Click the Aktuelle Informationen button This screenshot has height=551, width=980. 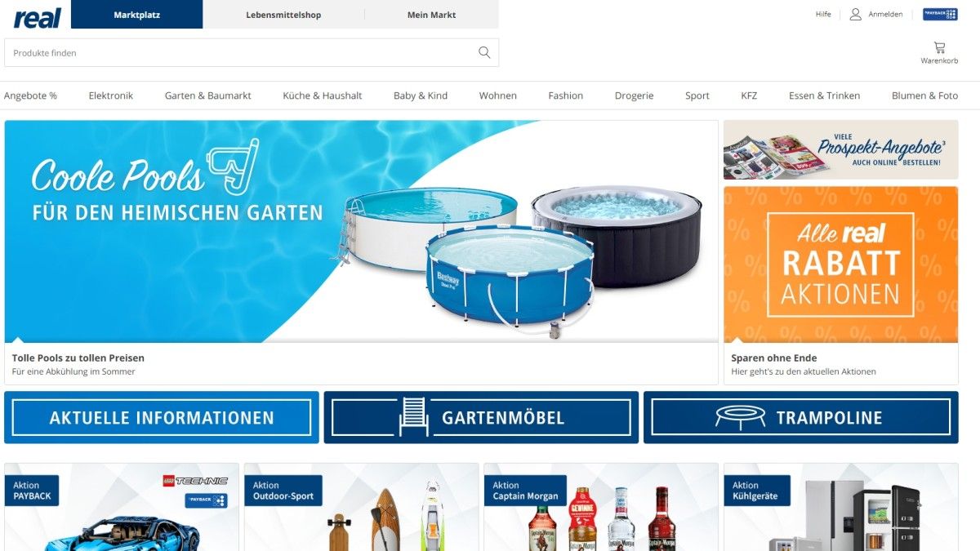point(162,417)
